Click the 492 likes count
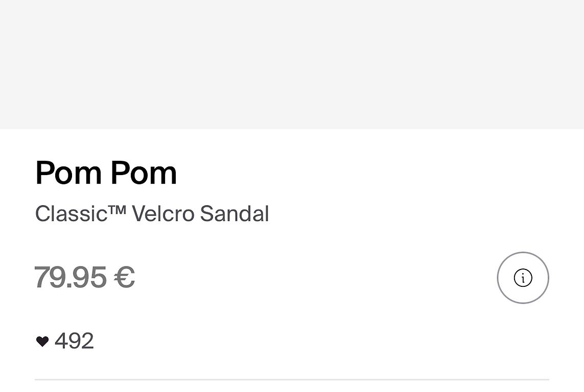The image size is (584, 392). 74,341
